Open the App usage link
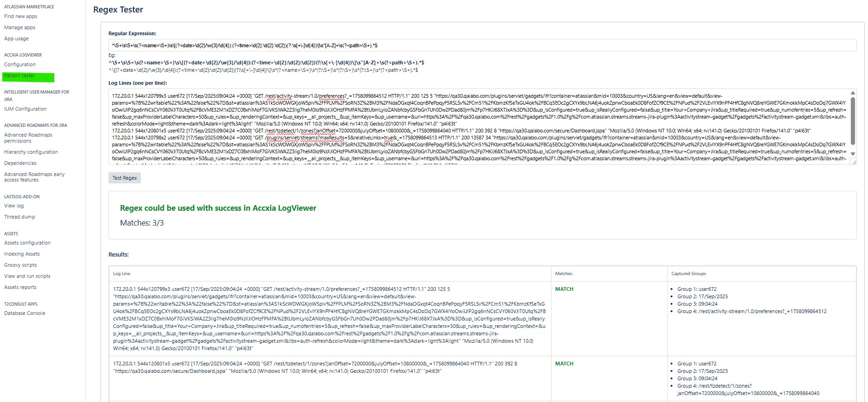Screen dimensions: 868x402 coord(16,38)
